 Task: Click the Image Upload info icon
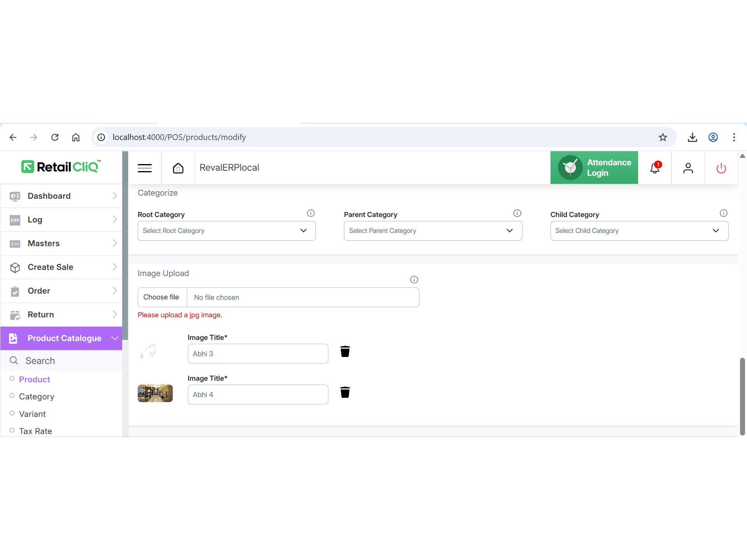(x=414, y=280)
